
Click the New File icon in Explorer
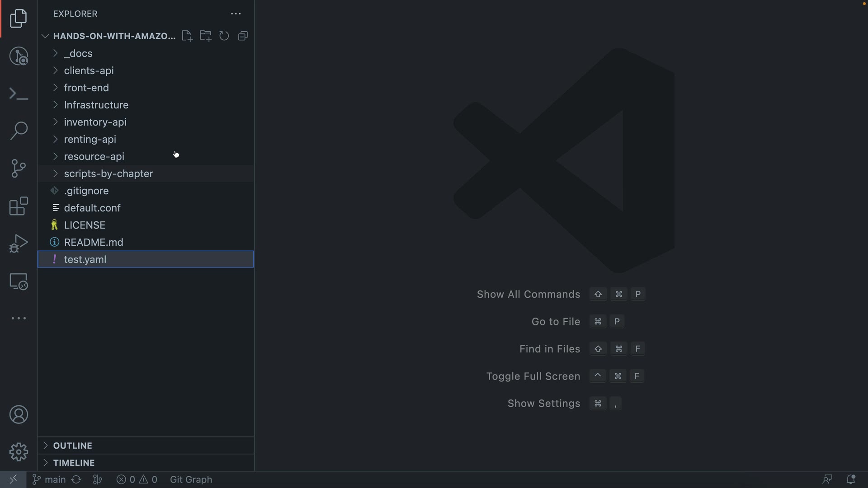pos(187,36)
